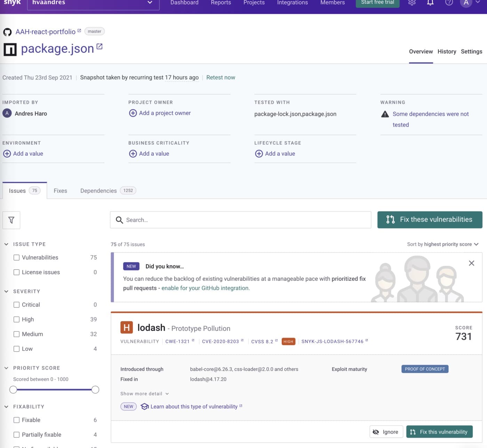Click the search magnifier icon
Viewport: 487px width, 448px height.
119,220
